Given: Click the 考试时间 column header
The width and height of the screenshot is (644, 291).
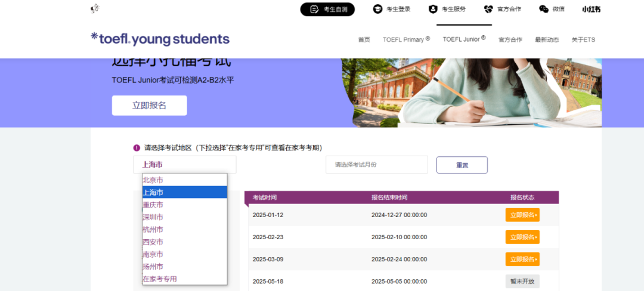Looking at the screenshot, I should coord(265,197).
